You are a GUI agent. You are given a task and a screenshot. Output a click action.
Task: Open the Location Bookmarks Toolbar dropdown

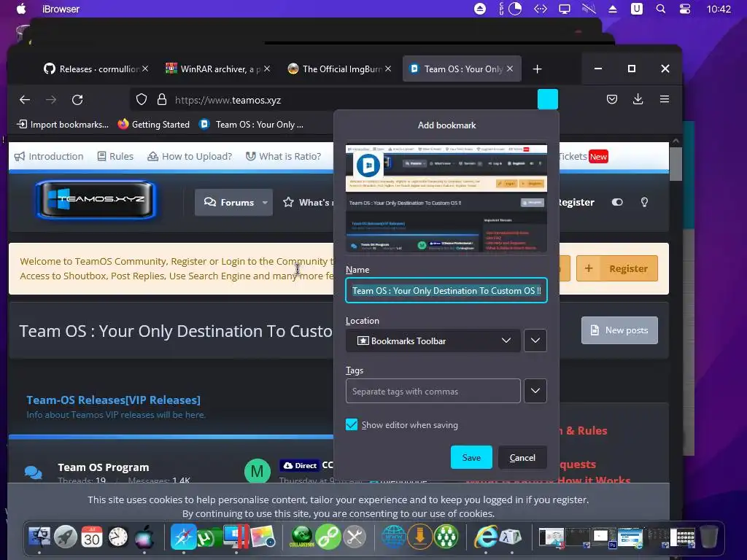[x=433, y=341]
